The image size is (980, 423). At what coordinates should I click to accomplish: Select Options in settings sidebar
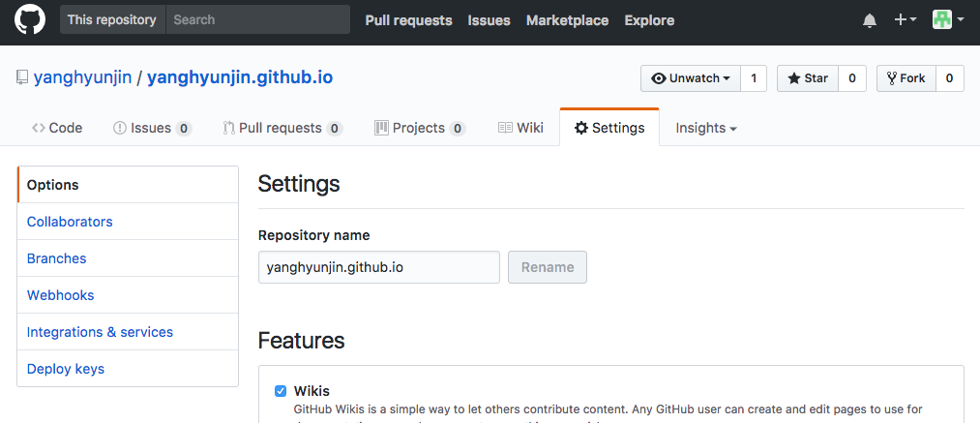click(128, 185)
